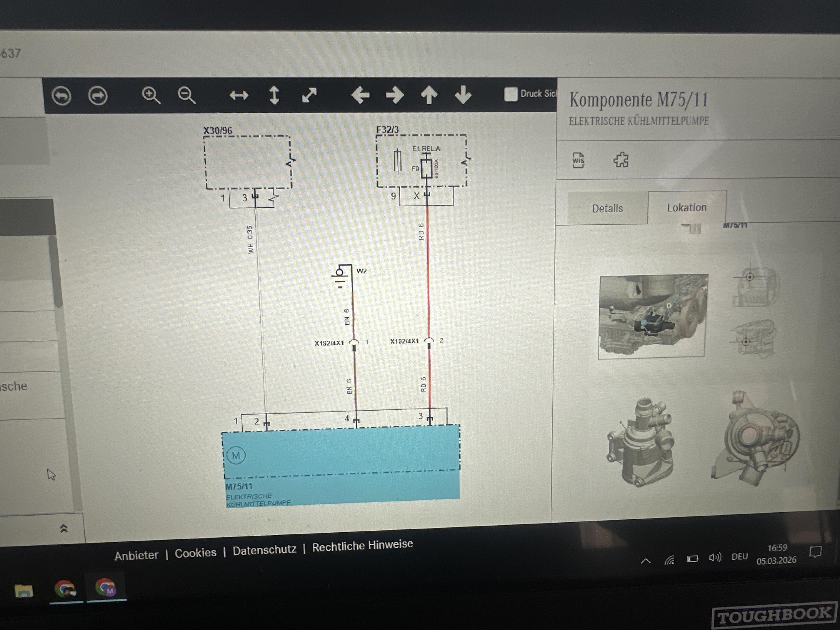This screenshot has width=840, height=630.
Task: Switch to the Details tab
Action: [607, 209]
